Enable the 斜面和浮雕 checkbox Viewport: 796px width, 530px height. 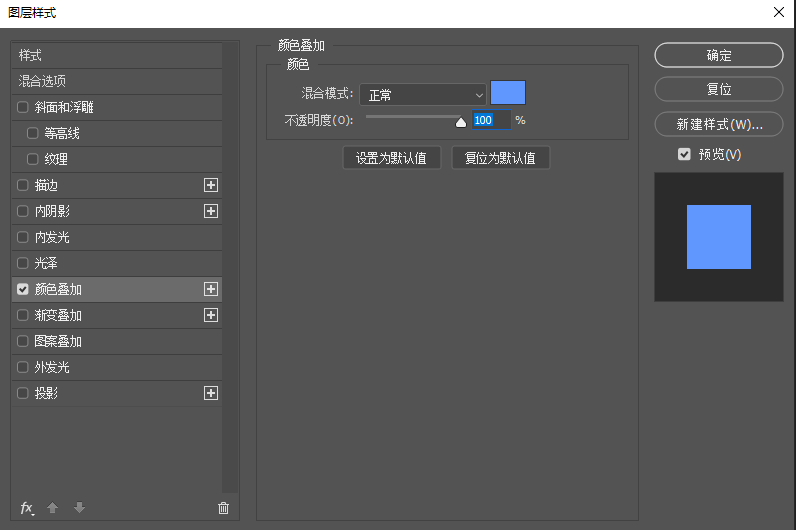pos(22,107)
